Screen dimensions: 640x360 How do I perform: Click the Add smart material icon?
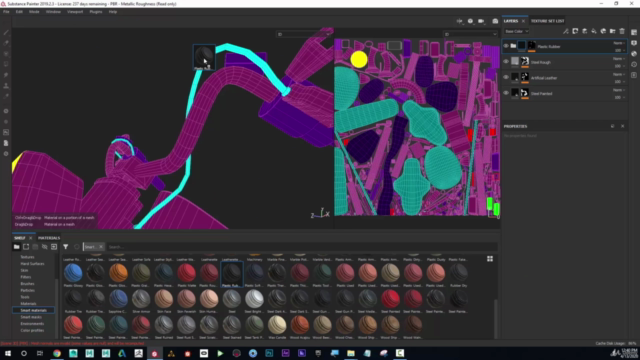coord(603,31)
